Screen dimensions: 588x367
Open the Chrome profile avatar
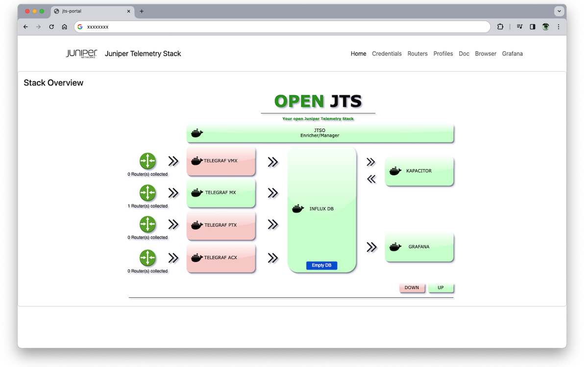pyautogui.click(x=545, y=27)
